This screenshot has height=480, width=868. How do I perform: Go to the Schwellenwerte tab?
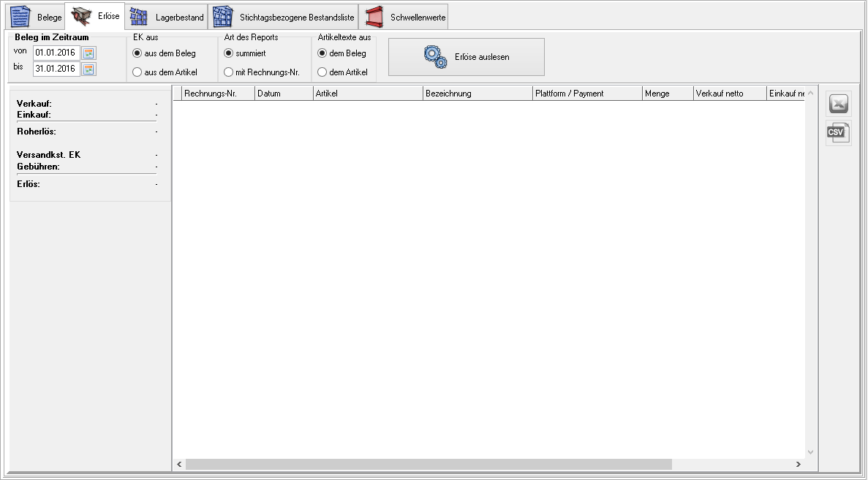(405, 17)
